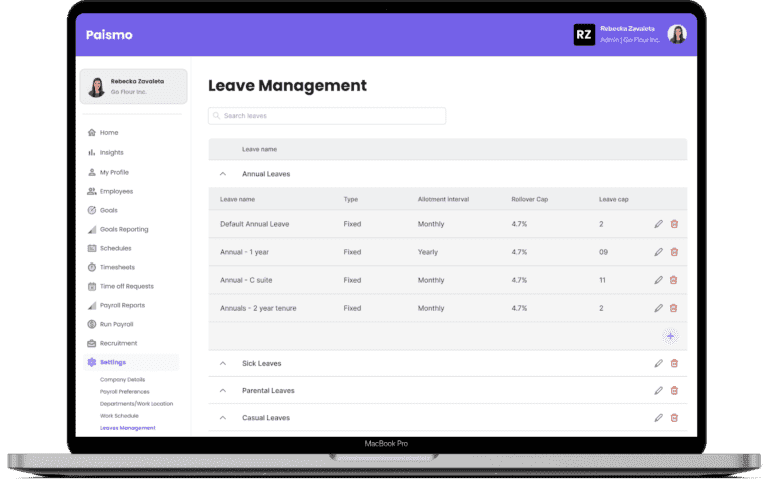The width and height of the screenshot is (768, 480).
Task: Click the Time off Requests calendar icon
Action: (x=92, y=286)
